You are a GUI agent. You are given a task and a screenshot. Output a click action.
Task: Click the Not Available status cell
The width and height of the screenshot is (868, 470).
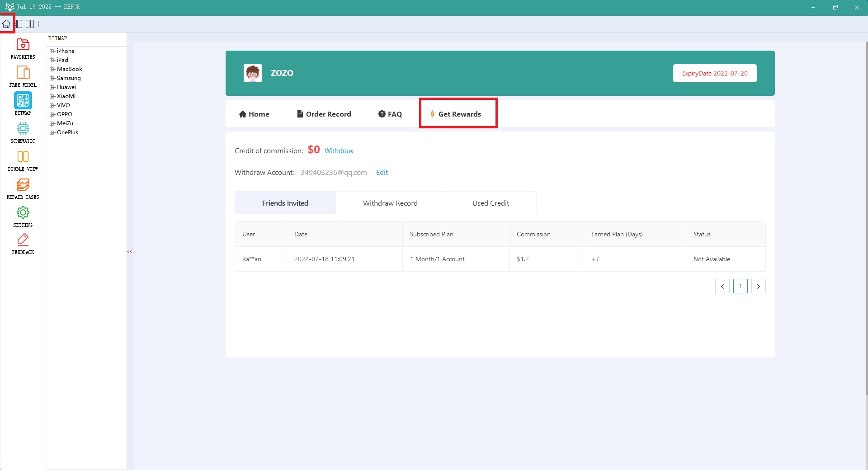[x=726, y=259]
